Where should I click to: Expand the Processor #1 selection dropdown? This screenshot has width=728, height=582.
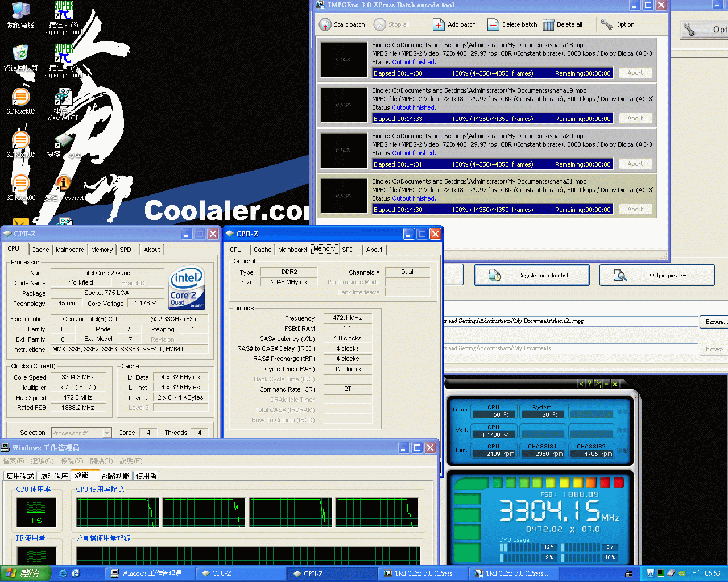tap(107, 433)
